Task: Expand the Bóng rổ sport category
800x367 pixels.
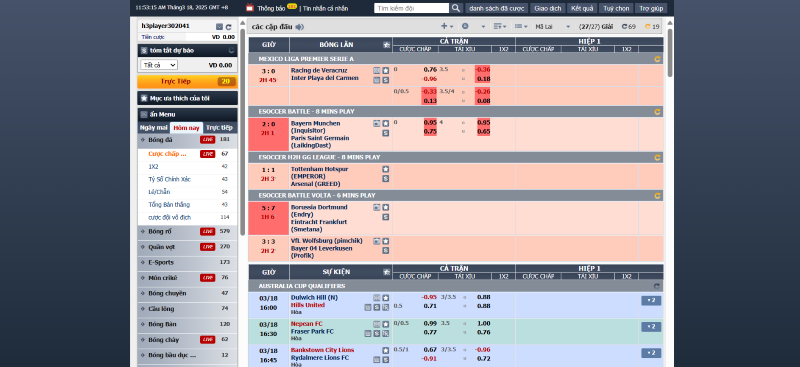Action: pyautogui.click(x=187, y=231)
